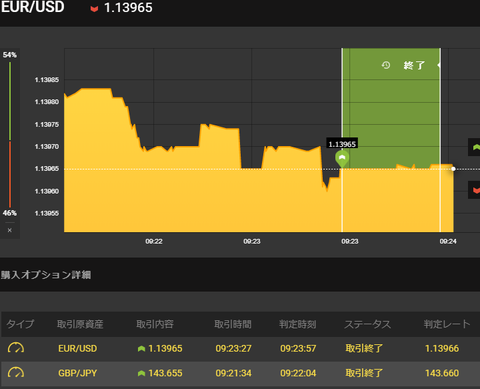Click the green up arrow beside 143.655
The height and width of the screenshot is (389, 480).
pyautogui.click(x=141, y=373)
